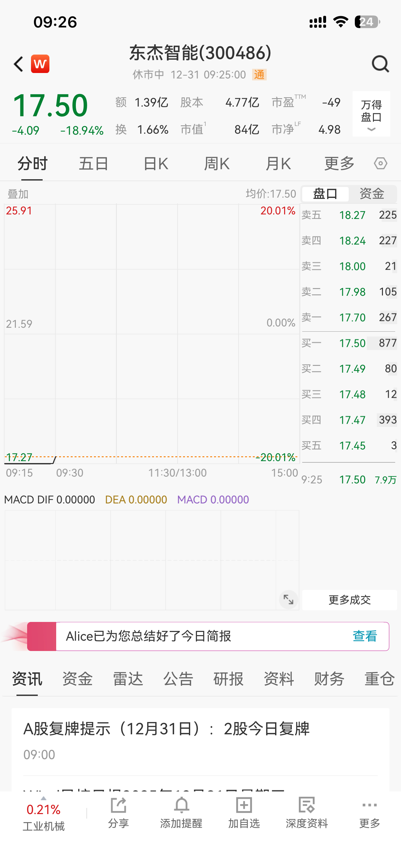This screenshot has height=868, width=401.
Task: Select the 公告 announcements tab
Action: click(178, 679)
